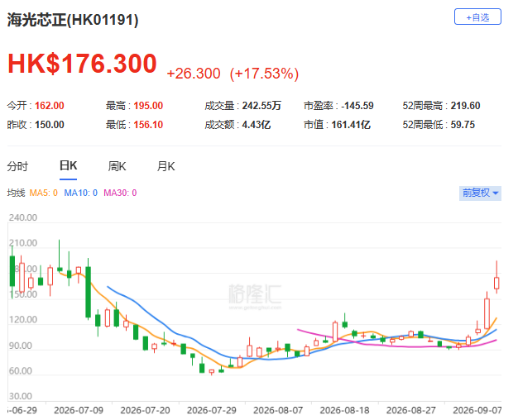Switch to the 月K monthly chart tab
The height and width of the screenshot is (420, 518).
click(165, 166)
